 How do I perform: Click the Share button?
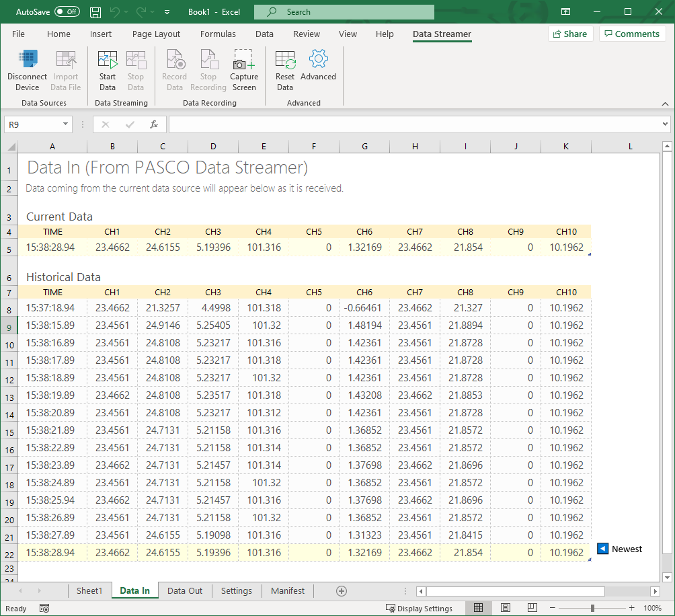click(x=570, y=34)
